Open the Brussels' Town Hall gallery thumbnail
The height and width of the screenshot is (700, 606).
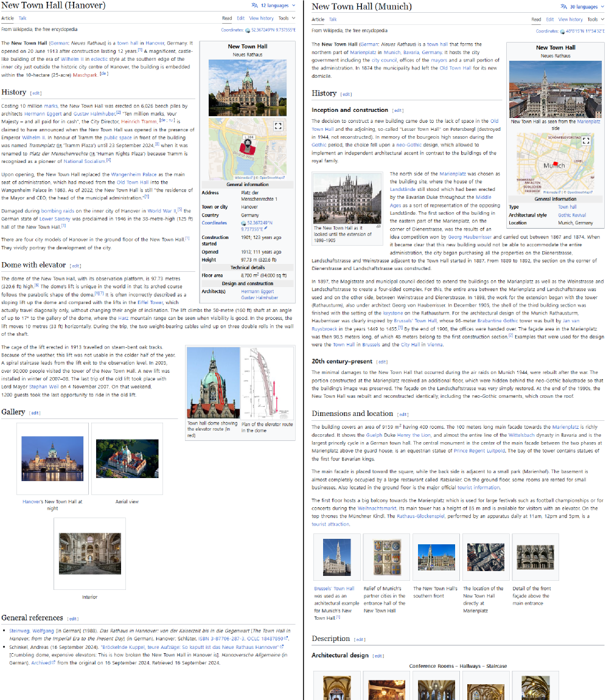tap(336, 556)
